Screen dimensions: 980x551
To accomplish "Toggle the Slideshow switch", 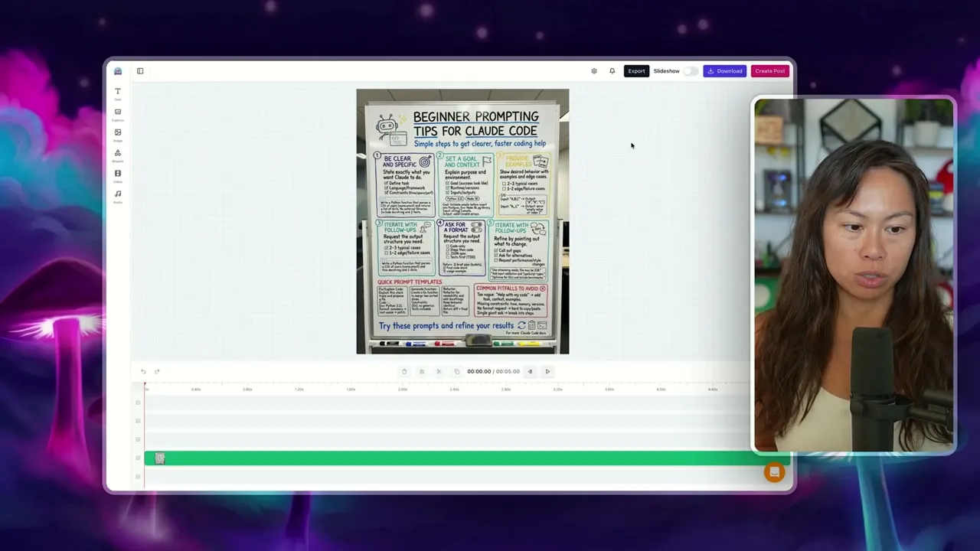I will click(691, 71).
